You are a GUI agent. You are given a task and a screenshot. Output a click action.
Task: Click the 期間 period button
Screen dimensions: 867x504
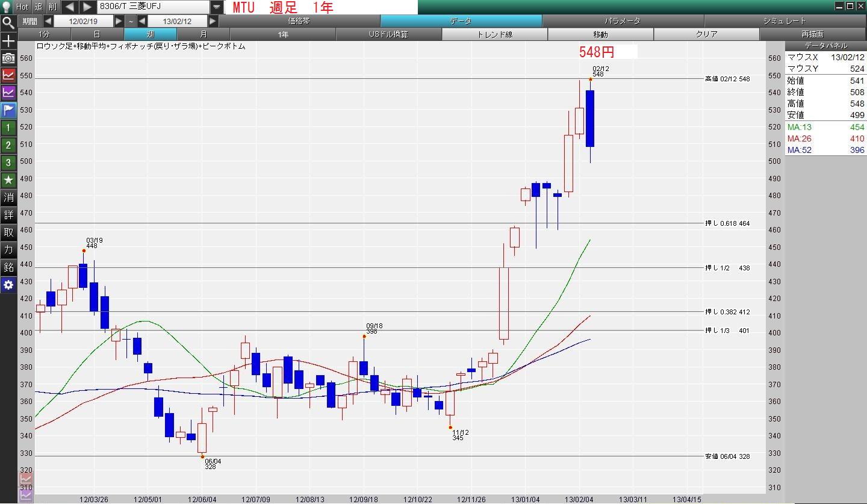(x=30, y=21)
